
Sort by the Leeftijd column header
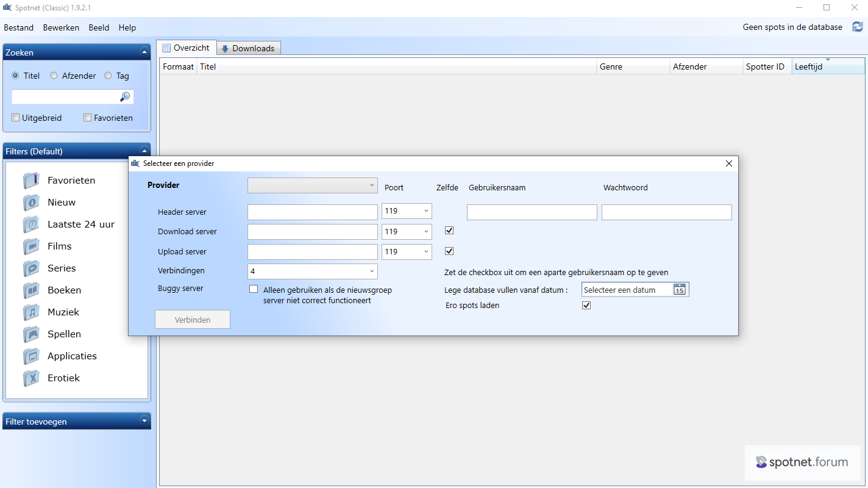[809, 66]
